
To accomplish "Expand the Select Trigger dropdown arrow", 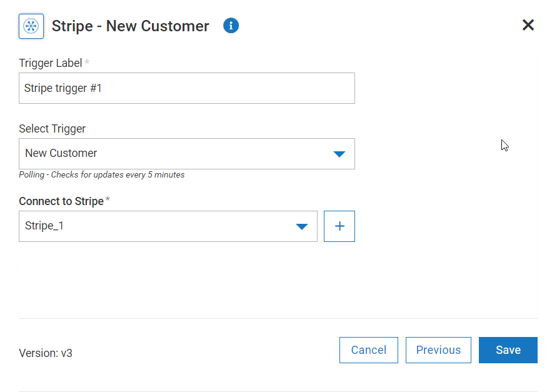I will pos(339,154).
